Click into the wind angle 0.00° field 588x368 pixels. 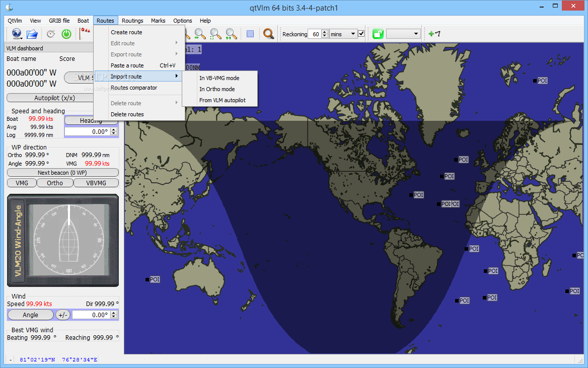[91, 315]
